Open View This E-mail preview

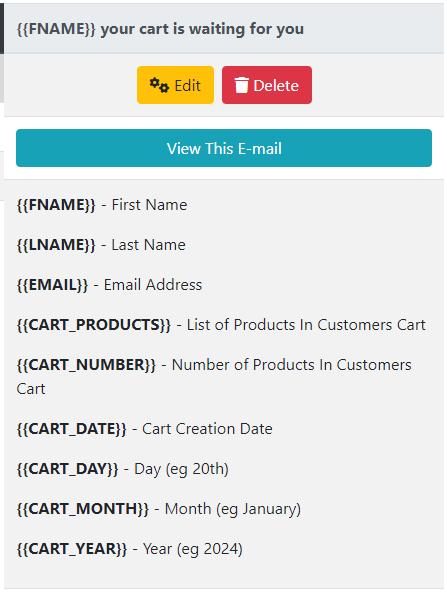click(224, 148)
